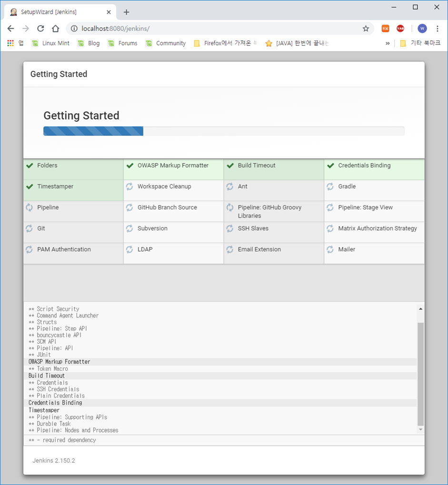Maximize the Chrome window
Screen dimensions: 448x485
click(x=415, y=7)
